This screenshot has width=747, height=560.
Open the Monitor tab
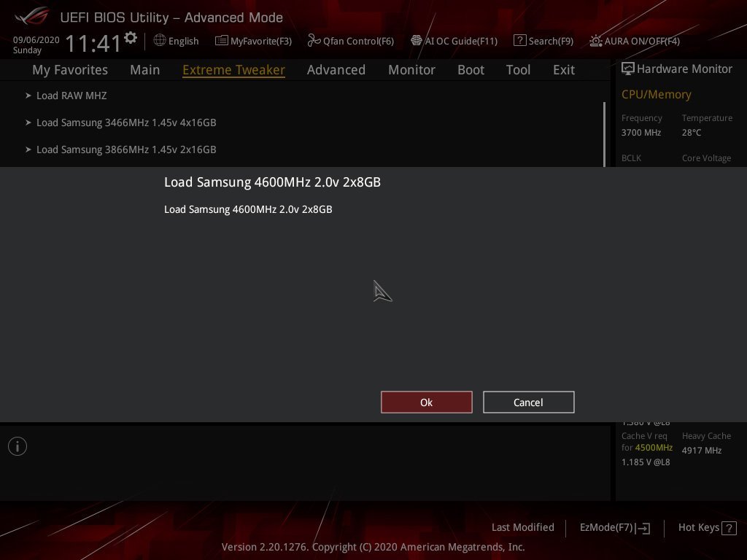(411, 70)
